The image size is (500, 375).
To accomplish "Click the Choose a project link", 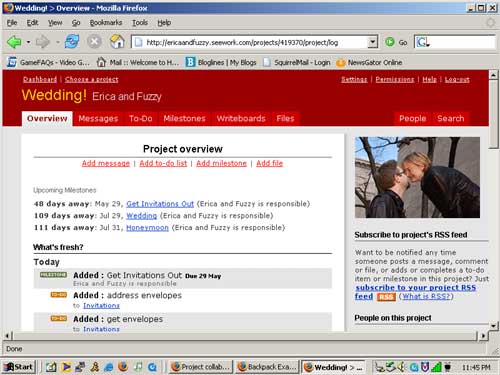I will [92, 79].
